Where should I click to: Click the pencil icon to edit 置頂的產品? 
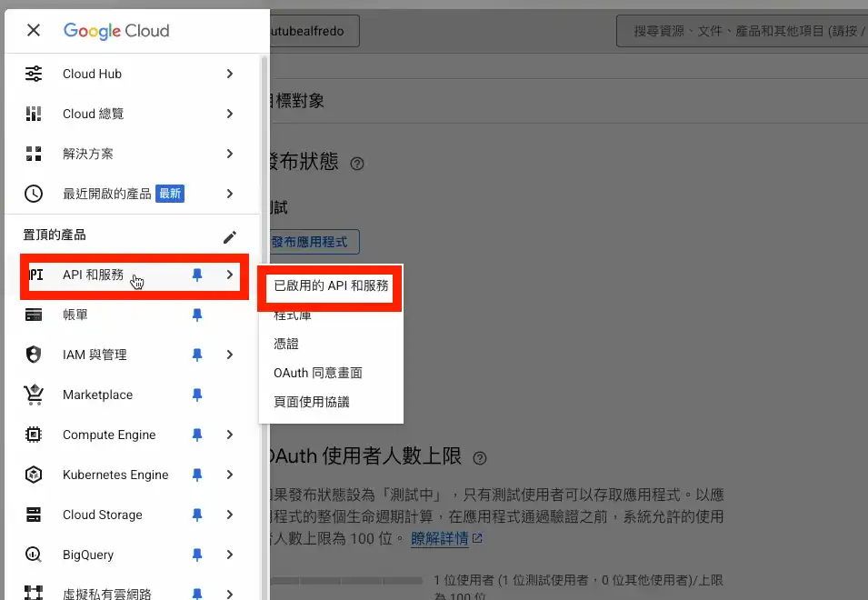coord(230,237)
